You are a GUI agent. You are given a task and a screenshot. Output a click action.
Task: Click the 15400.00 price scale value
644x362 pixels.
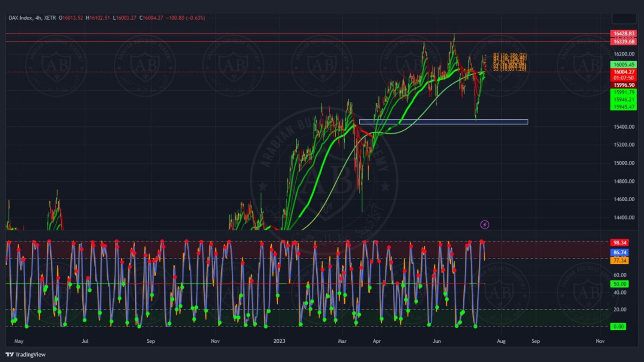[x=624, y=127]
